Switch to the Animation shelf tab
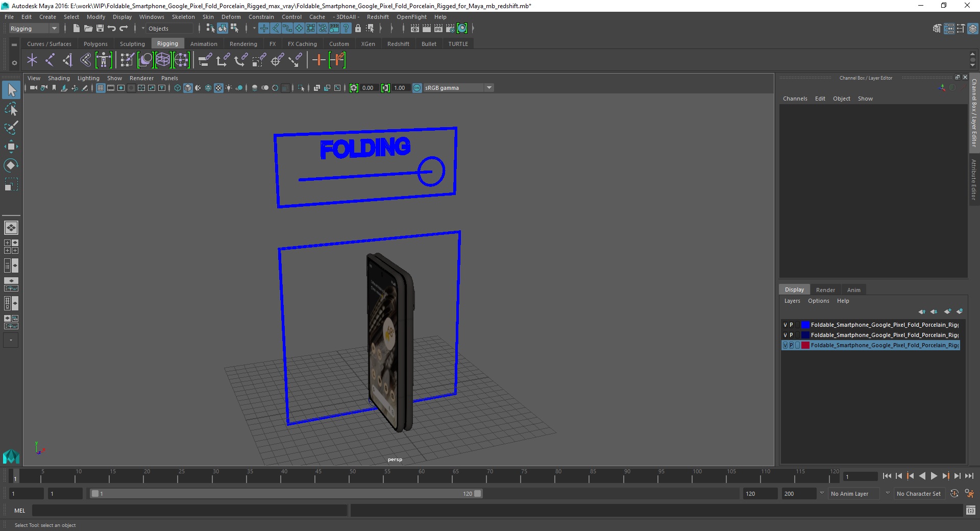The width and height of the screenshot is (980, 531). (204, 44)
